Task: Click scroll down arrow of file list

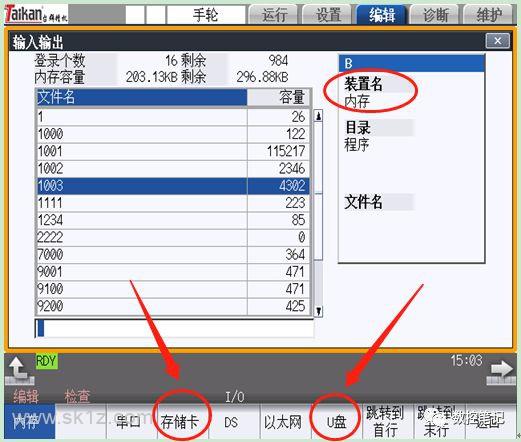Action: pyautogui.click(x=319, y=311)
